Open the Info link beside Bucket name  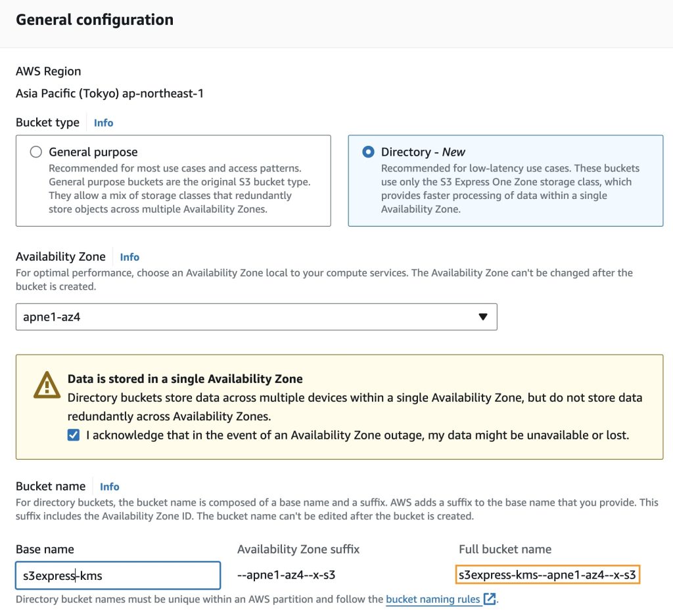(x=109, y=487)
